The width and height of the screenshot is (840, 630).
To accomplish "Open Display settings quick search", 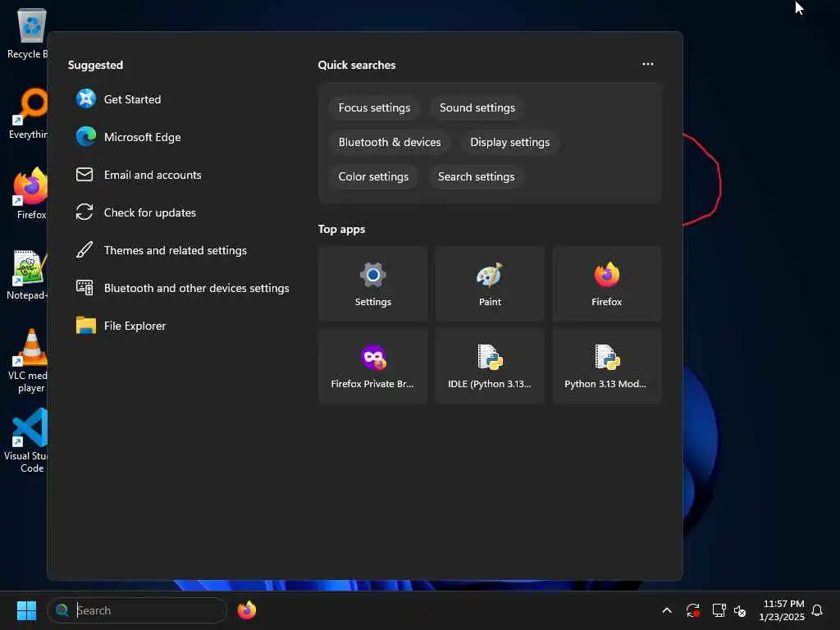I will pos(509,142).
